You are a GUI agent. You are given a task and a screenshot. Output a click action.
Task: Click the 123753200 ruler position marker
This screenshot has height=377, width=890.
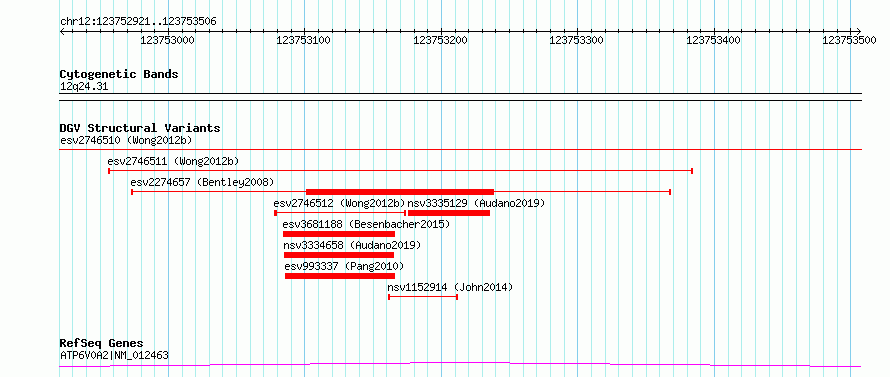[x=442, y=41]
